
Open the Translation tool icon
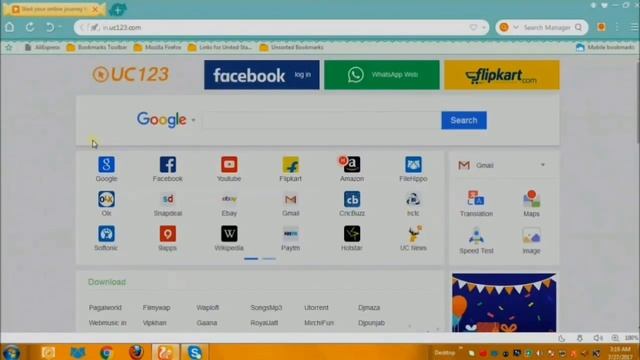[476, 199]
